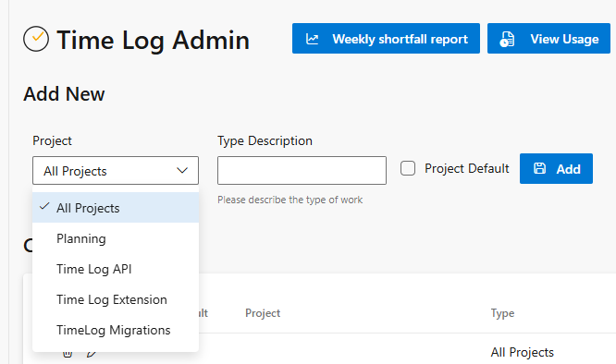Screen dimensions: 616x364
Task: Click the All Projects cell in table
Action: [x=522, y=352]
